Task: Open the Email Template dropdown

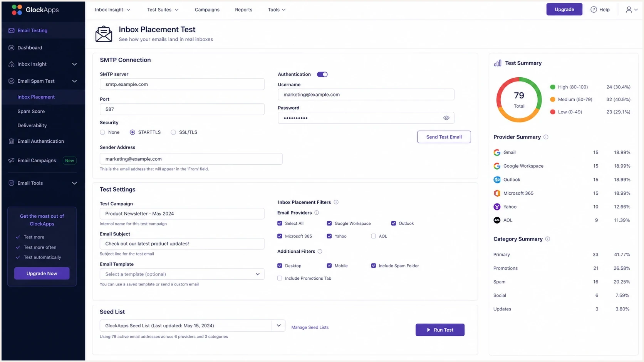Action: (182, 274)
